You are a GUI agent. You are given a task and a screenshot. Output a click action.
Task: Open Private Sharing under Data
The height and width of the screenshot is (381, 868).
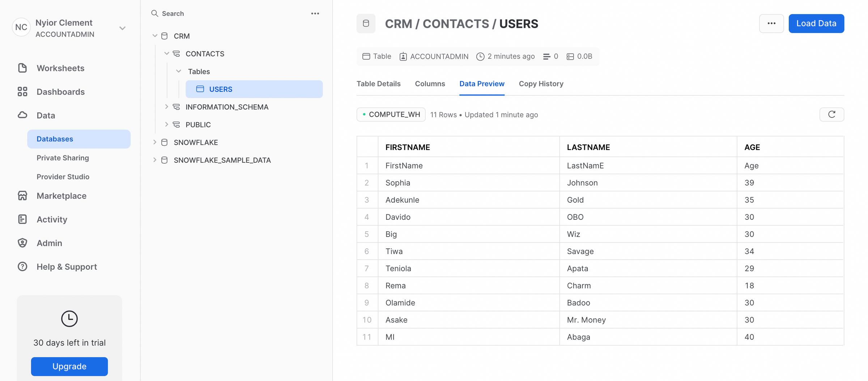(x=63, y=158)
